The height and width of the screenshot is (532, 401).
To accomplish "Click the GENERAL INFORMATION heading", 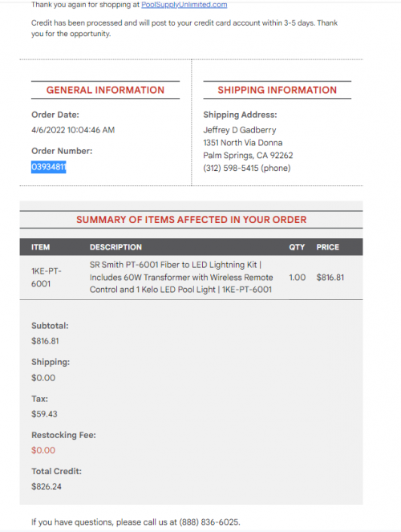I will [105, 90].
